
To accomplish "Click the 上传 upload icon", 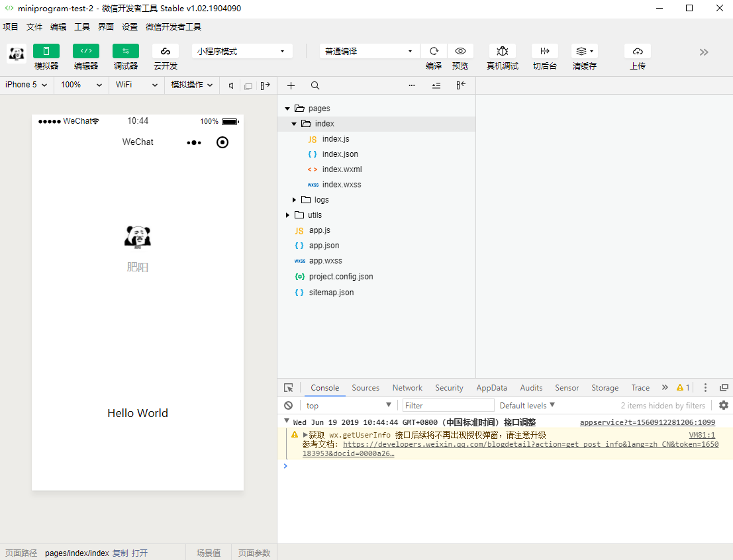I will [638, 51].
